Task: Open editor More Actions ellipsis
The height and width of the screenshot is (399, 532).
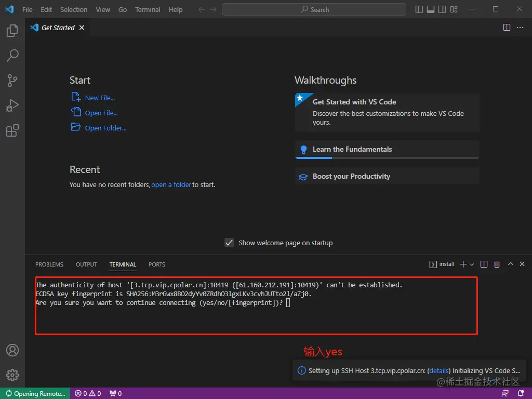Action: tap(520, 28)
